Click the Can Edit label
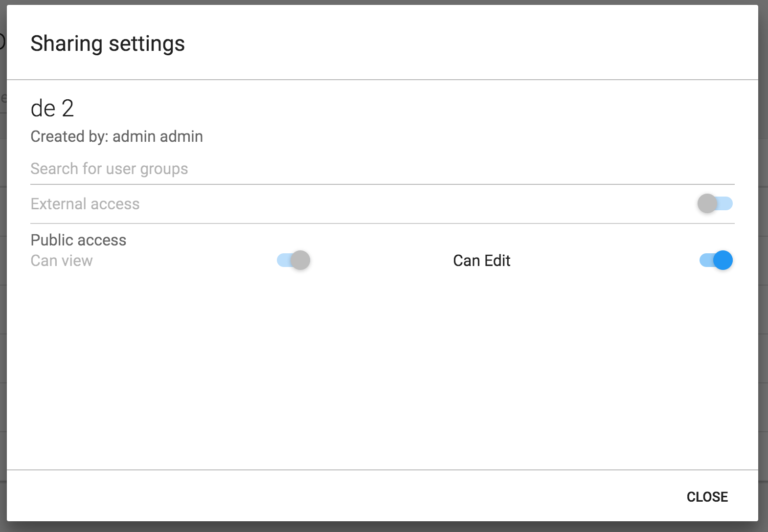 (x=481, y=261)
